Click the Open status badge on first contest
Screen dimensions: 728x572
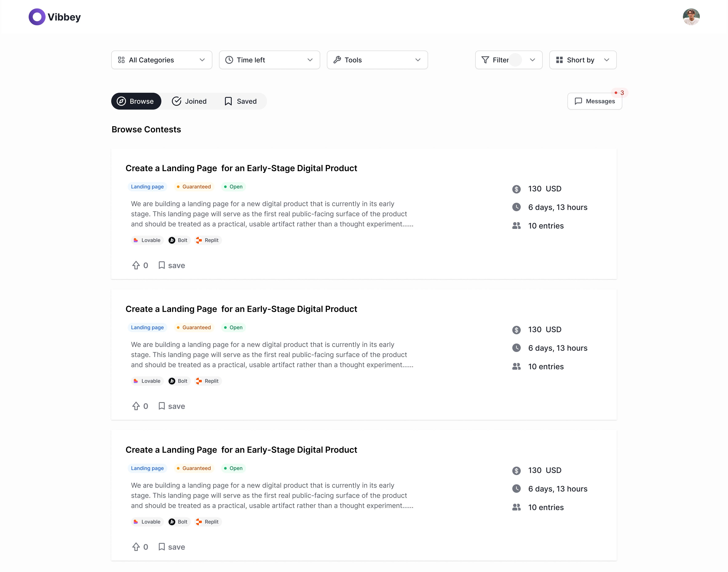[233, 187]
